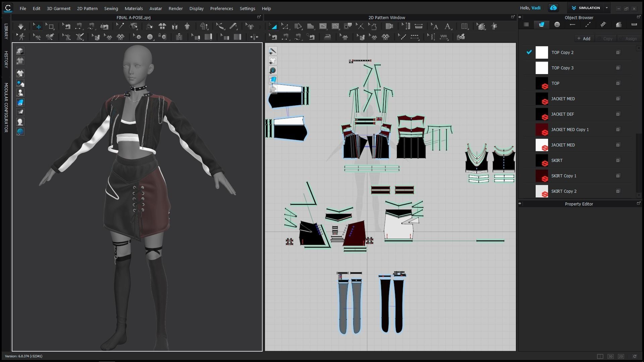Open the Materials menu
Viewport: 644px width, 362px height.
pos(133,8)
